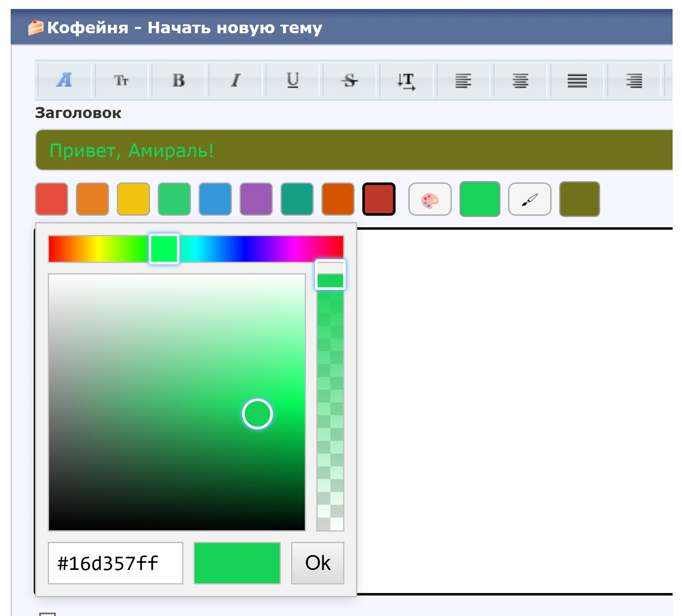Click the paintbrush background color button
This screenshot has width=682, height=616.
tap(529, 199)
